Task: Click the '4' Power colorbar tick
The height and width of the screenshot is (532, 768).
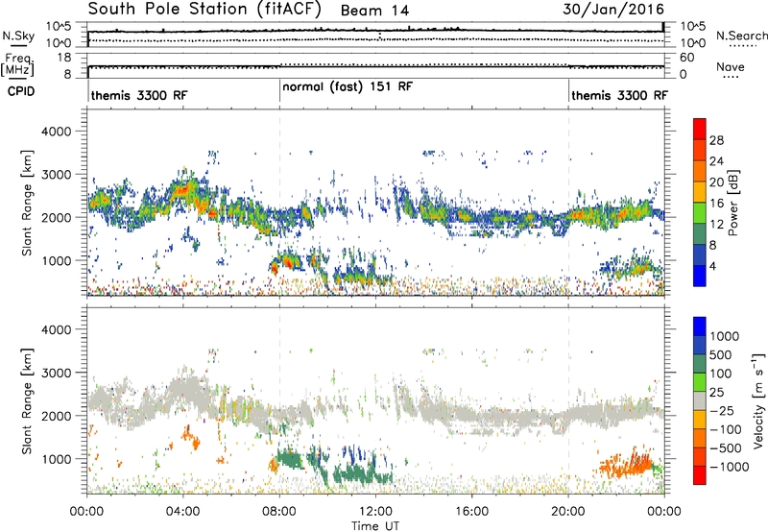Action: point(713,266)
